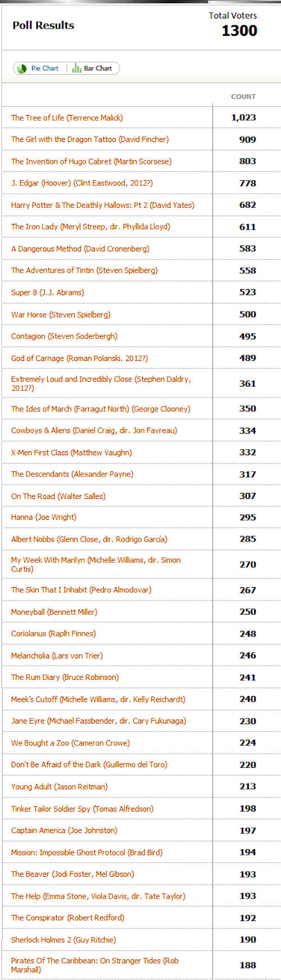
Task: Open the War Horse entry
Action: (61, 314)
